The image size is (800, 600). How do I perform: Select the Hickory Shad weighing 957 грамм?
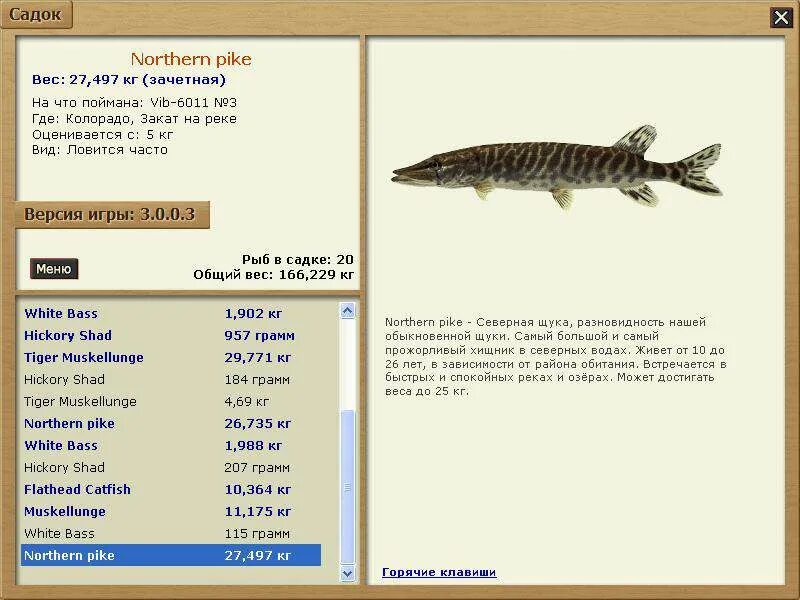pos(150,335)
